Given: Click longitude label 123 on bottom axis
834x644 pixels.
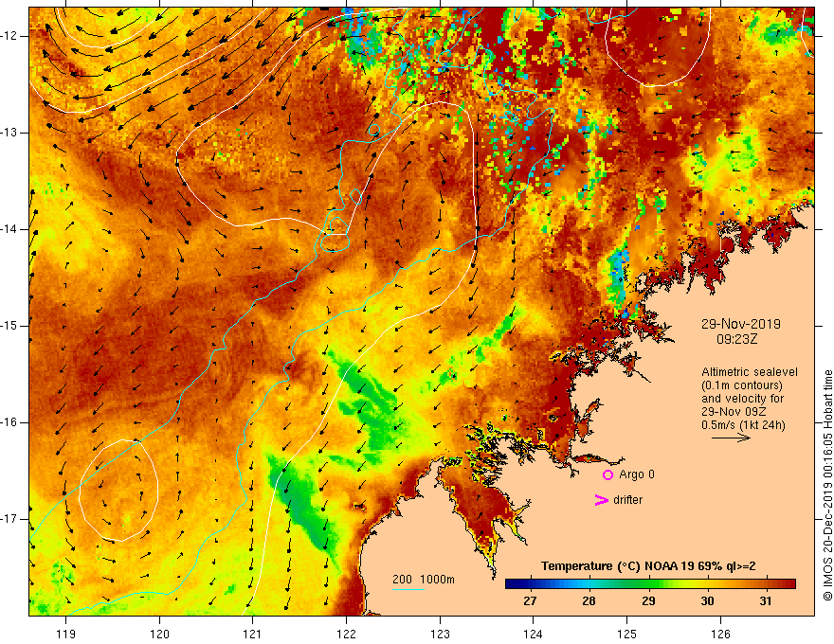Looking at the screenshot, I should point(440,634).
